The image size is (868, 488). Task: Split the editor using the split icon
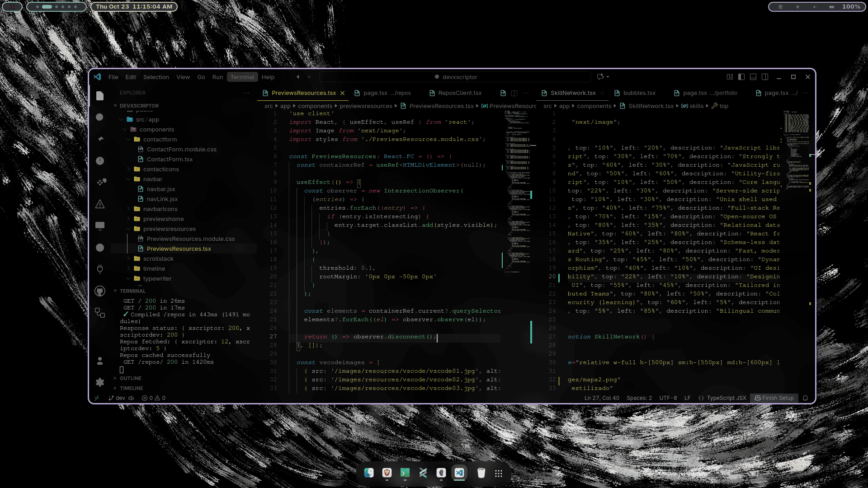[x=514, y=93]
